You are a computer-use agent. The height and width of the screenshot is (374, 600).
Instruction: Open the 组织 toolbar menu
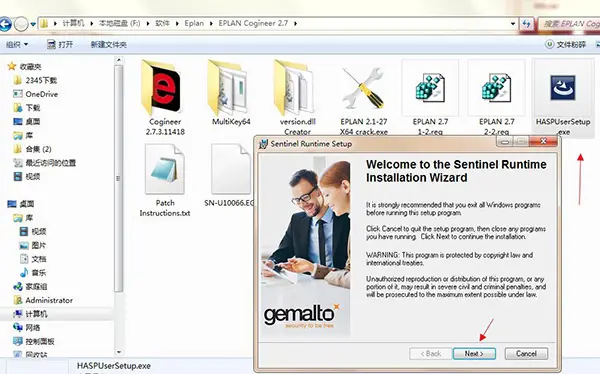pos(17,44)
